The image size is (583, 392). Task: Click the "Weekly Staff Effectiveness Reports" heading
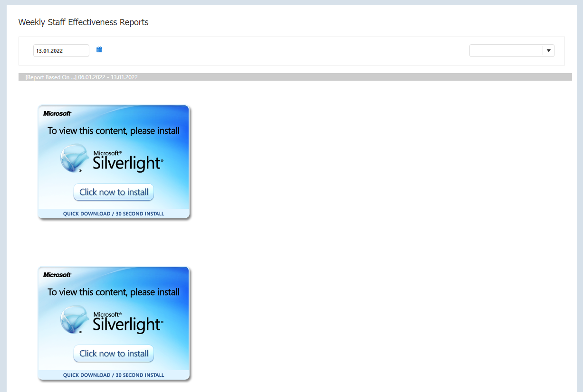(83, 22)
